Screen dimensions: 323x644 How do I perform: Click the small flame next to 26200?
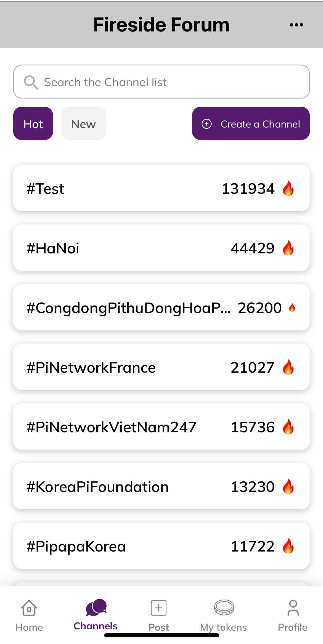coord(292,308)
